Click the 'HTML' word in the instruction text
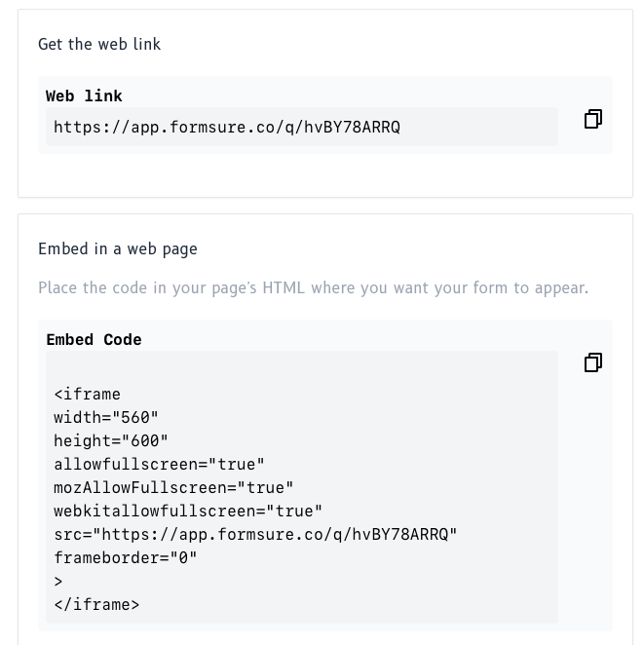Screen dimensions: 644x645 (284, 287)
